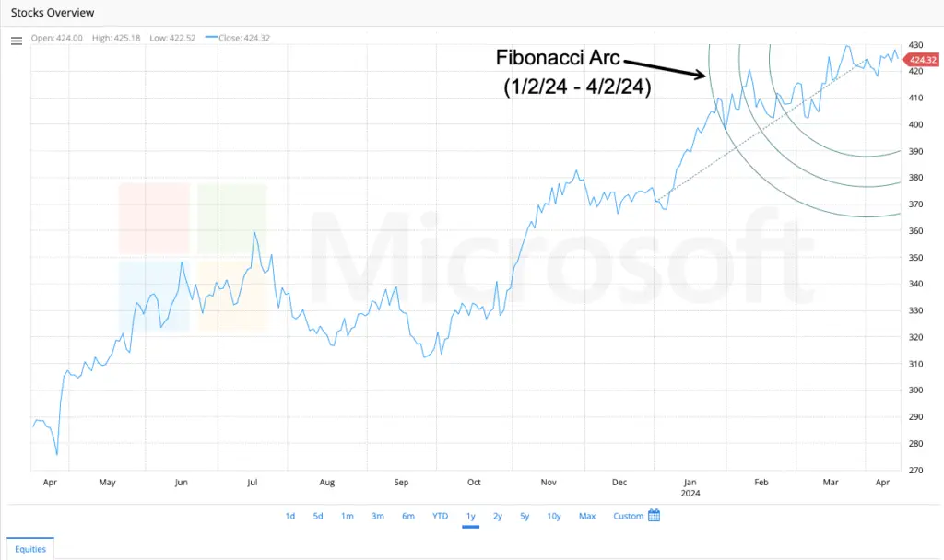
Task: Choose the 6m time range
Action: pos(407,516)
